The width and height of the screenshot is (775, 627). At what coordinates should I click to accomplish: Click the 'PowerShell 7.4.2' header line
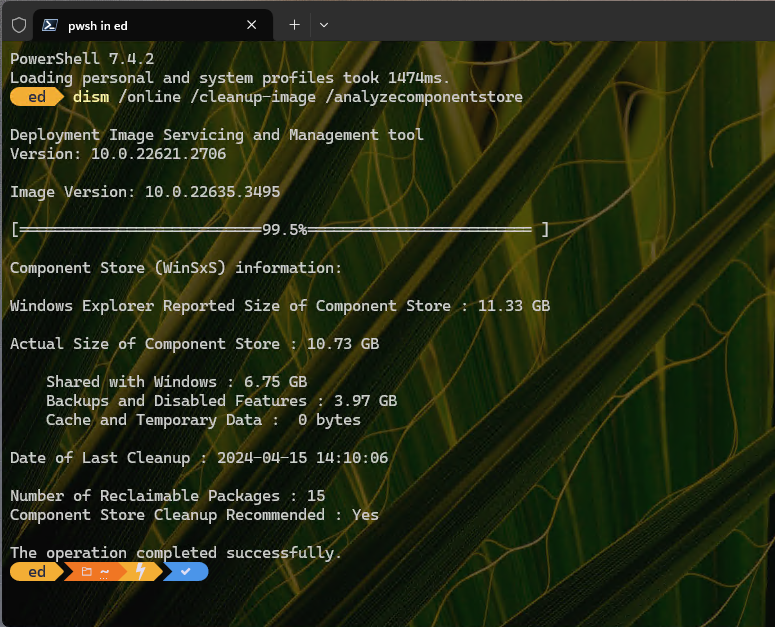[x=82, y=59]
